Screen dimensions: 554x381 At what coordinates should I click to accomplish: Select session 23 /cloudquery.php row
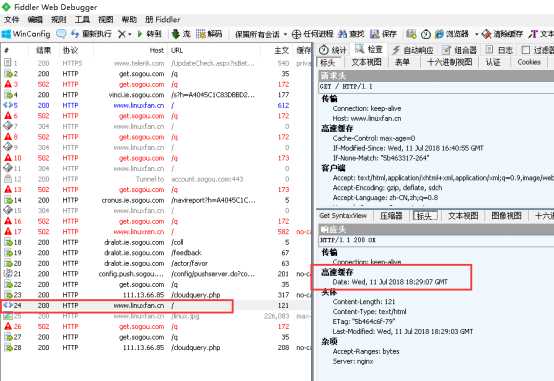156,295
